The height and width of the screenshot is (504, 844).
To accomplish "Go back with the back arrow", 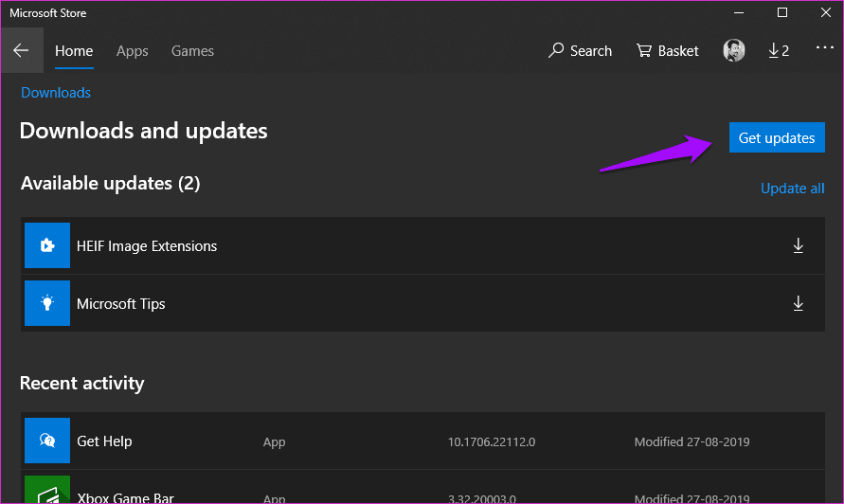I will tap(22, 50).
